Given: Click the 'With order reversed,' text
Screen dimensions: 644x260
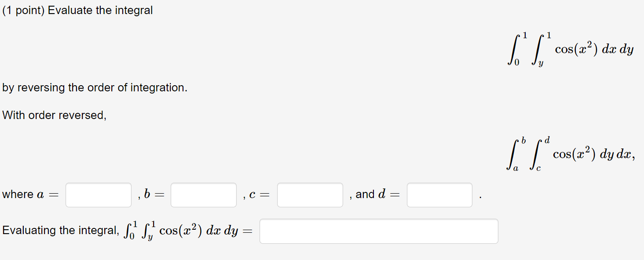Looking at the screenshot, I should point(54,115).
